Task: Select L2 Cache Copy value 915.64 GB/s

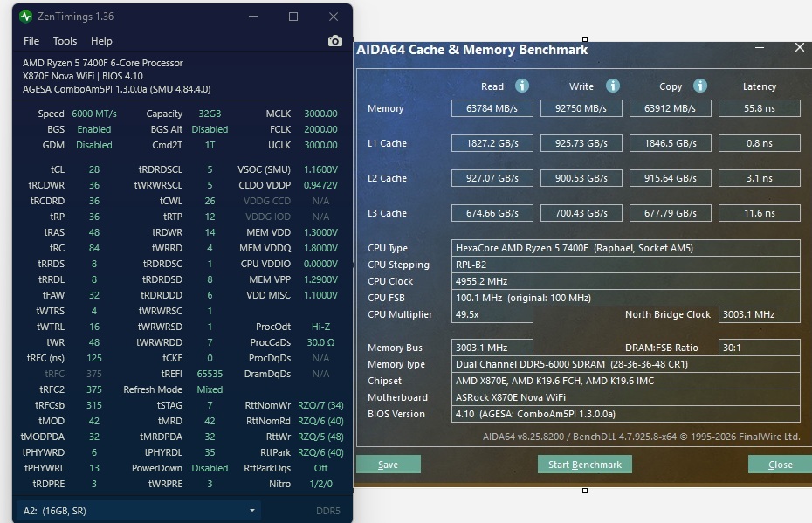Action: tap(670, 178)
